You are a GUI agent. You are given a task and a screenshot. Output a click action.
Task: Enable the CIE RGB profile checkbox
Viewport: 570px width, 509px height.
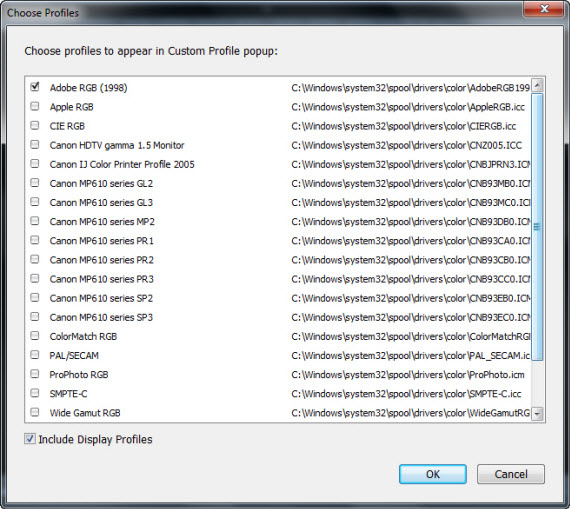point(35,125)
